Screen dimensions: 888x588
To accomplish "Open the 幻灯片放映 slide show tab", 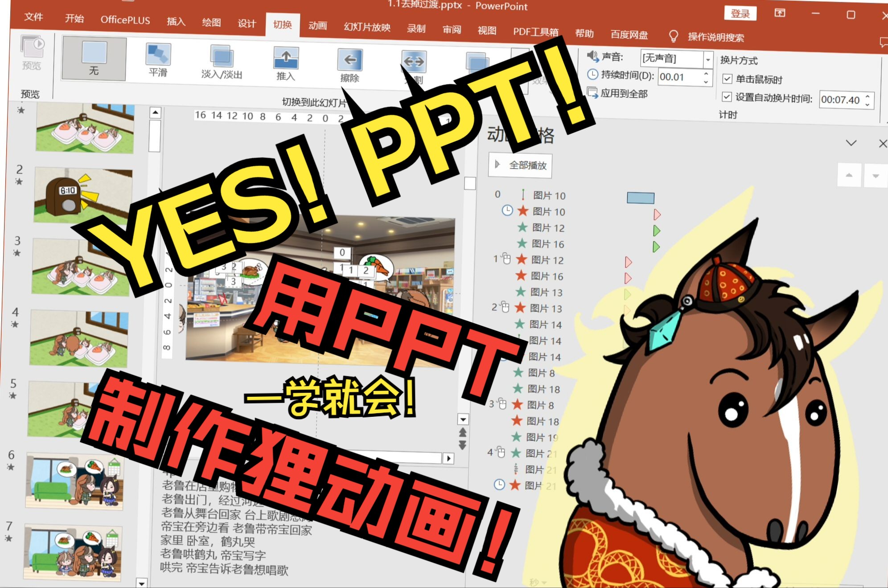I will (x=367, y=27).
